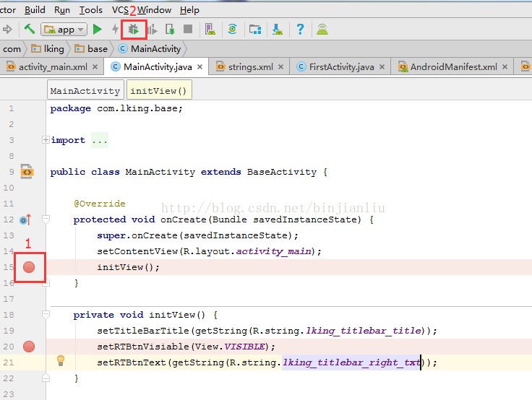Viewport: 532px width, 400px height.
Task: Click the MainActivity structure breadcrumb
Action: coord(85,91)
